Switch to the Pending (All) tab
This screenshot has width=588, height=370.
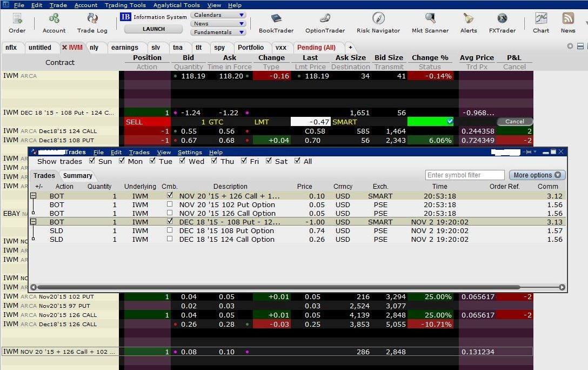click(x=316, y=48)
